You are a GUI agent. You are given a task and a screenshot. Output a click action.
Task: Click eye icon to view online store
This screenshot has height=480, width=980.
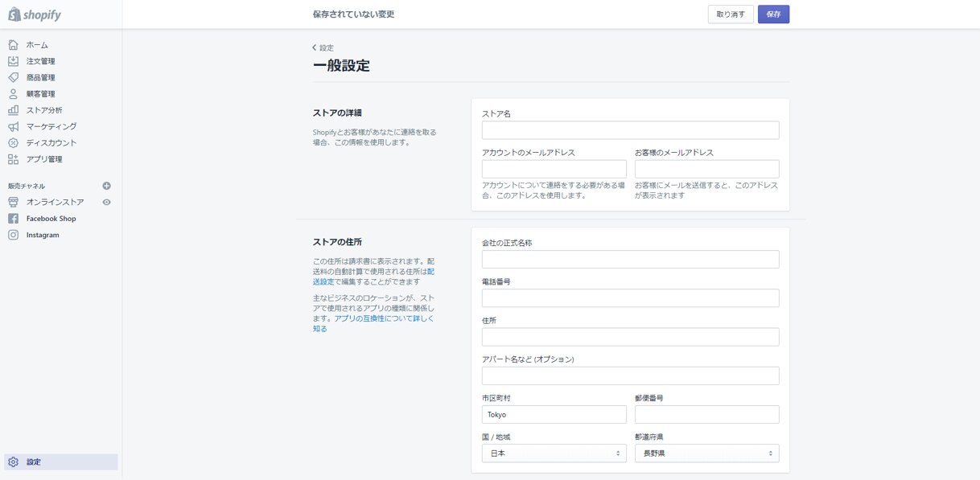[x=106, y=203]
